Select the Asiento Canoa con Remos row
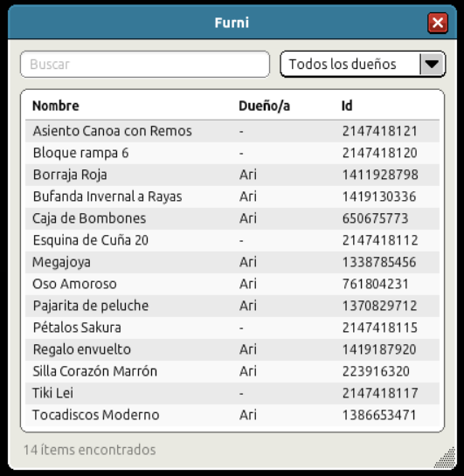This screenshot has width=464, height=476. click(x=232, y=132)
